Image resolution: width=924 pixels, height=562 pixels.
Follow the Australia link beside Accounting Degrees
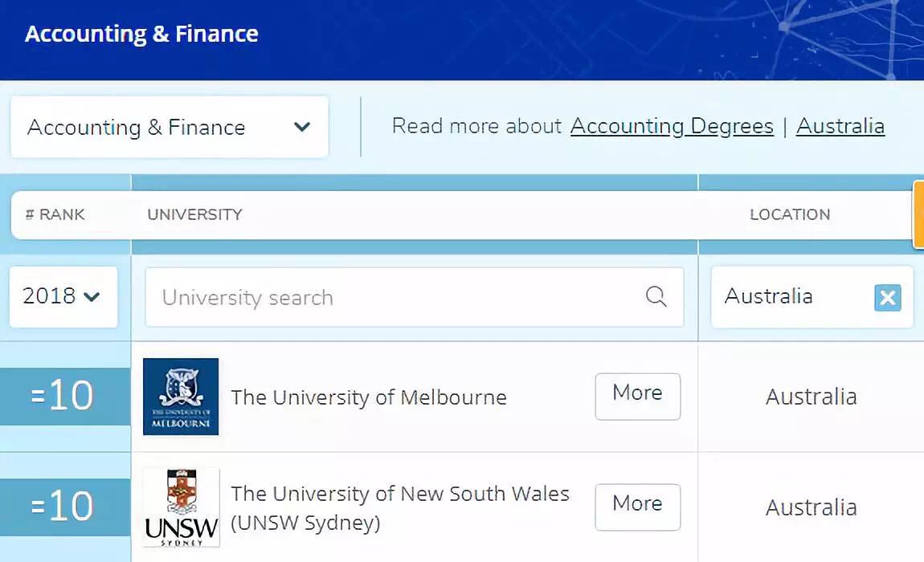(840, 126)
